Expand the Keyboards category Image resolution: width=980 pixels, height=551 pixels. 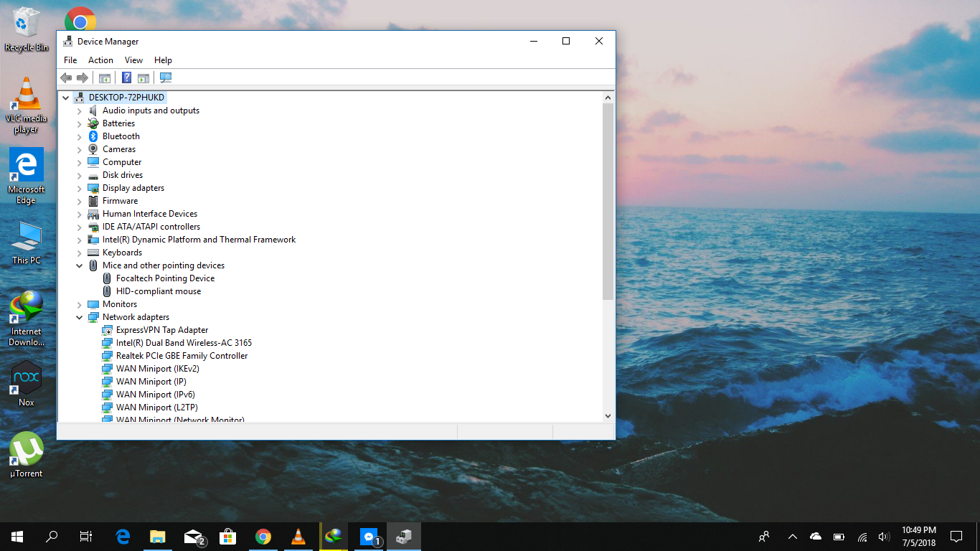click(80, 253)
